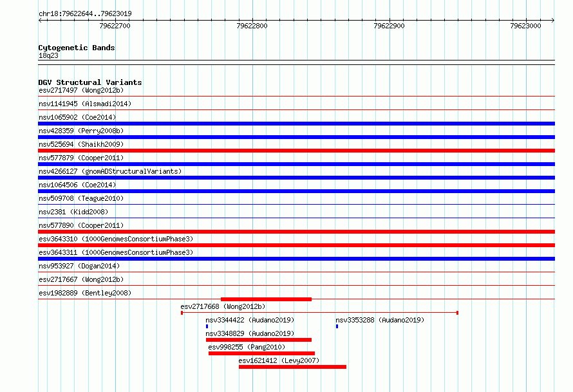Click nsv1064506 (Coe2014) variant label
573x392 pixels.
click(77, 185)
